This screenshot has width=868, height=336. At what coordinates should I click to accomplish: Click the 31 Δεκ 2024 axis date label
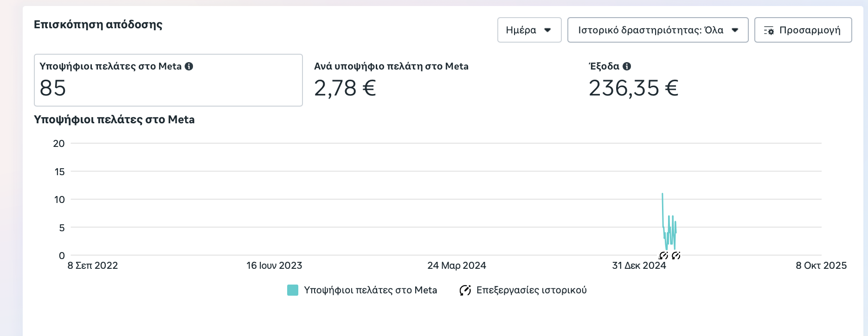coord(639,266)
